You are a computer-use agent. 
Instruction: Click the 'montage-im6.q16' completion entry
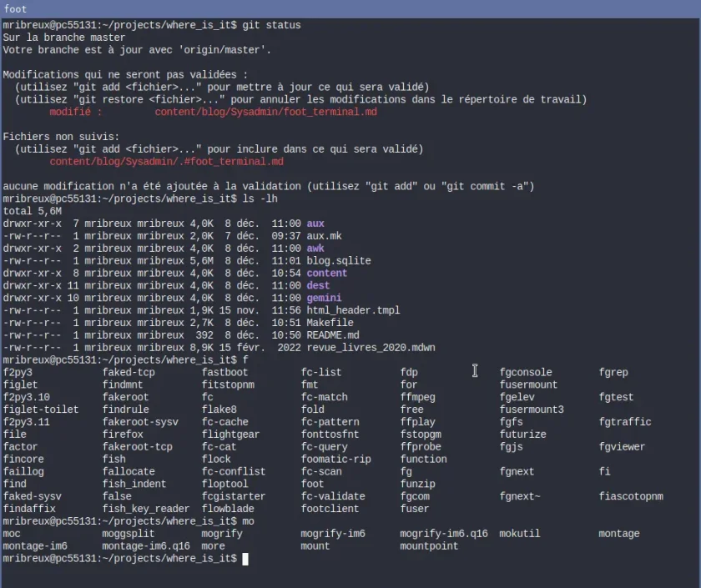pos(146,546)
